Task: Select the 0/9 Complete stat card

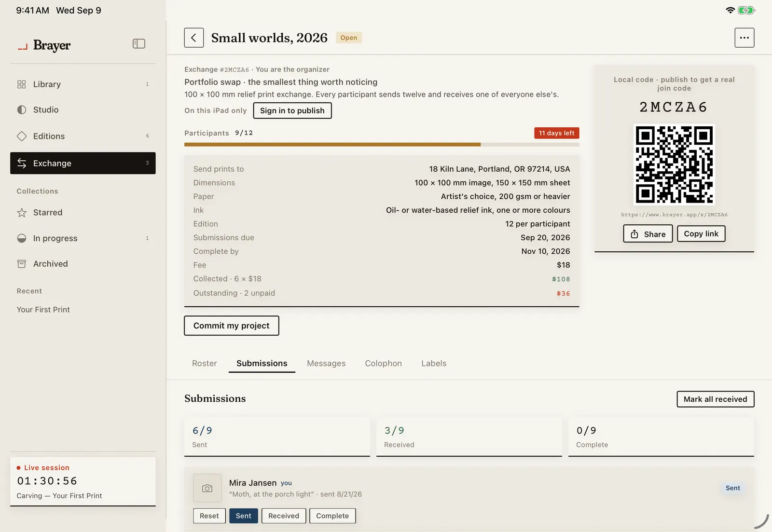Action: pos(661,437)
